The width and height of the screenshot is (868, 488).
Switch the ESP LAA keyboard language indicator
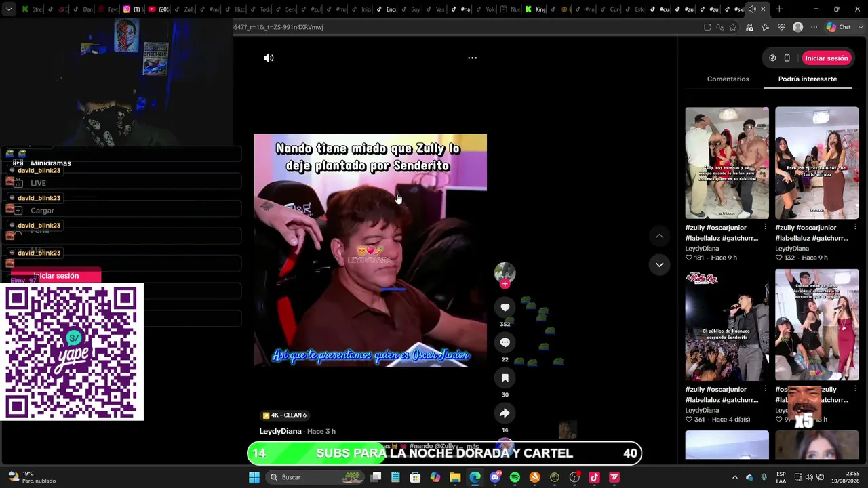782,477
